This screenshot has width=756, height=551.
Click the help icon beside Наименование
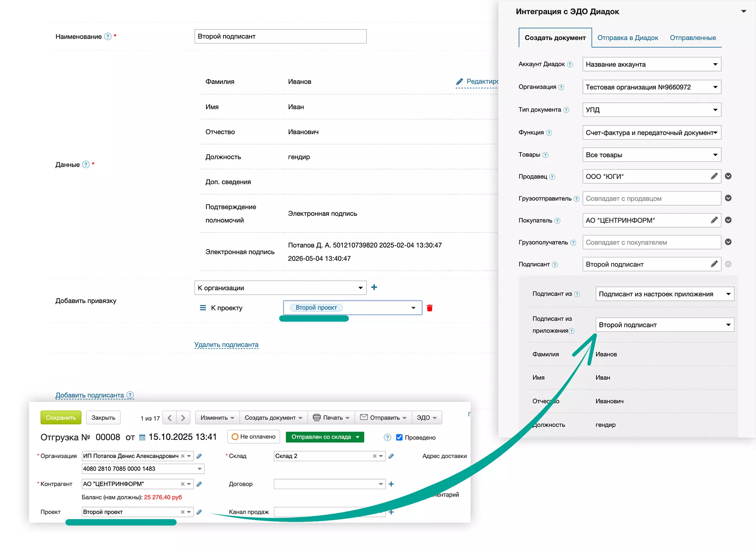click(108, 37)
